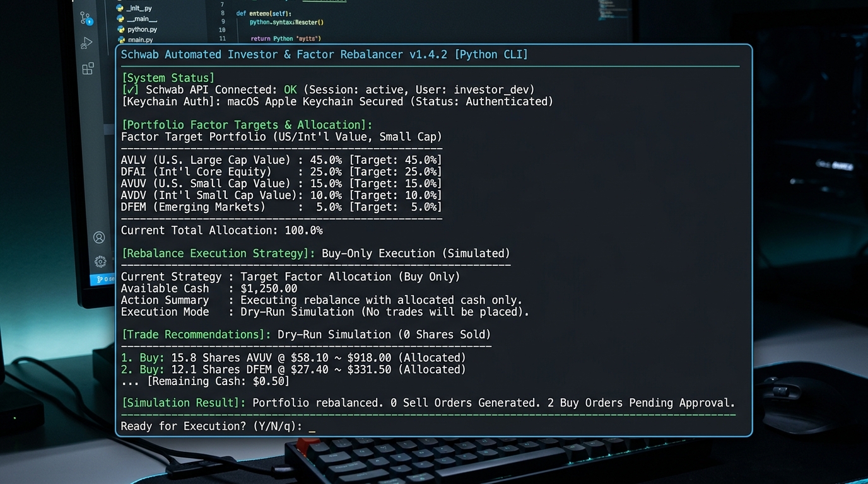Select python.py in the file explorer
This screenshot has height=484, width=868.
click(x=137, y=29)
